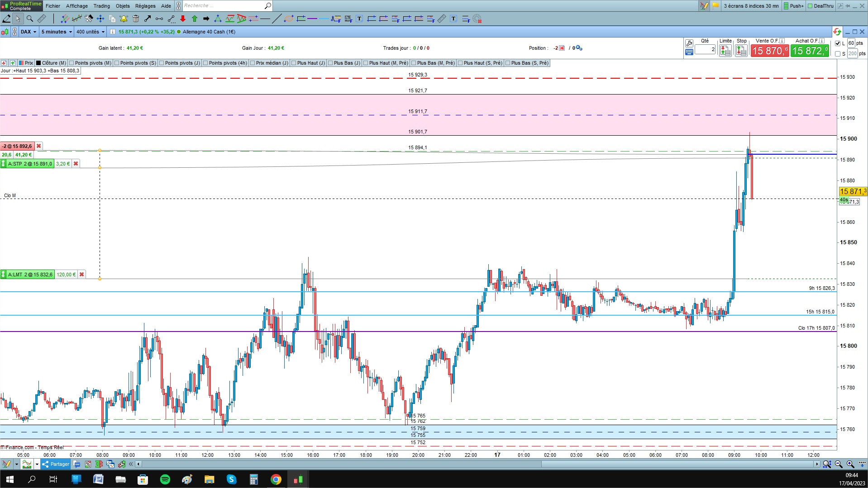
Task: Toggle the Points pivots (J) checkbox
Action: pos(162,63)
